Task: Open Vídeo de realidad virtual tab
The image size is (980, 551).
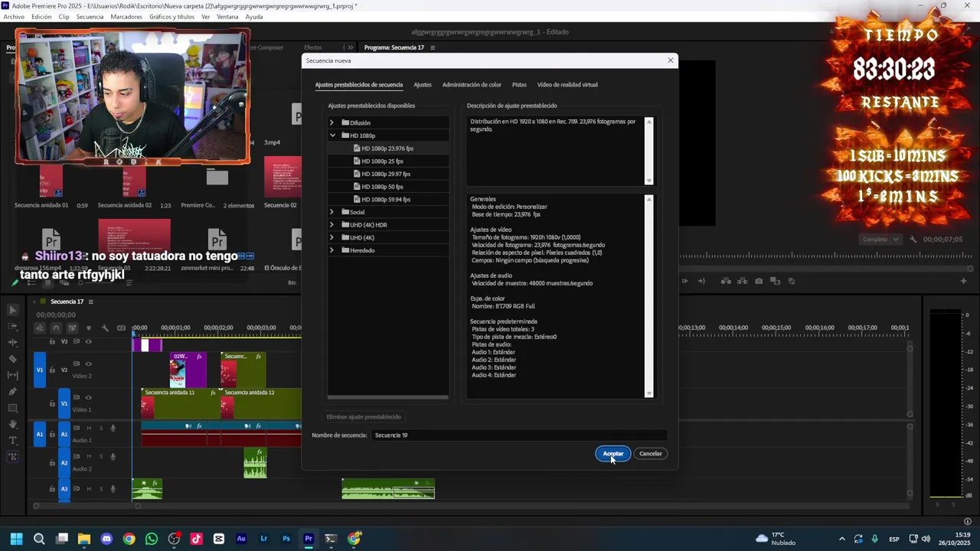Action: point(567,85)
